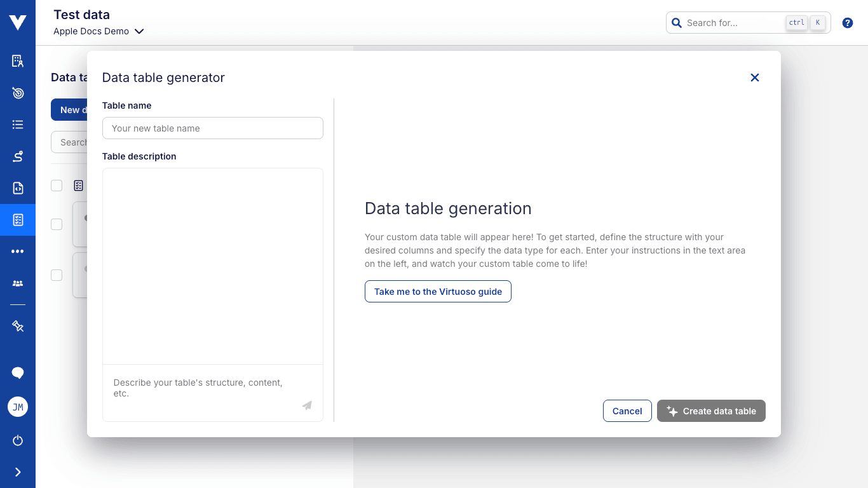
Task: Collapse the sidebar using the bottom chevron
Action: [x=17, y=471]
